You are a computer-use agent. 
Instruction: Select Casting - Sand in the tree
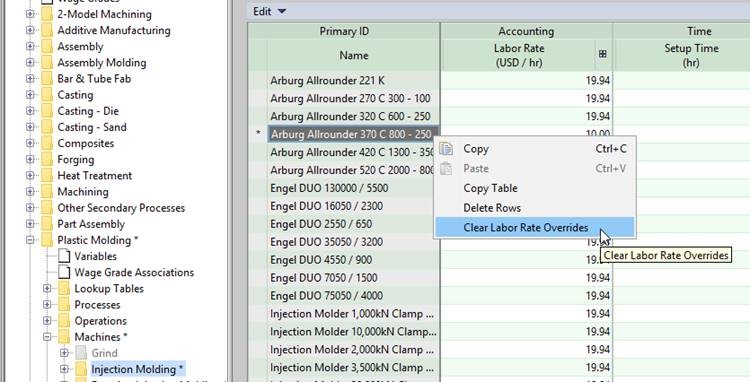(x=92, y=127)
